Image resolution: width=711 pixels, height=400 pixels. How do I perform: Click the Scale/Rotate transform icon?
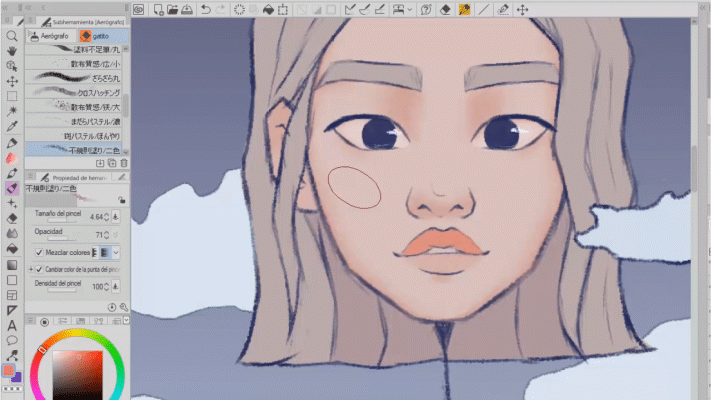point(283,10)
